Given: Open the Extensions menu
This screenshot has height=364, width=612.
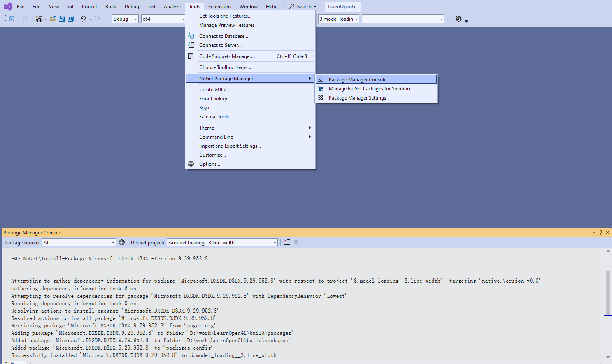Looking at the screenshot, I should [x=220, y=6].
